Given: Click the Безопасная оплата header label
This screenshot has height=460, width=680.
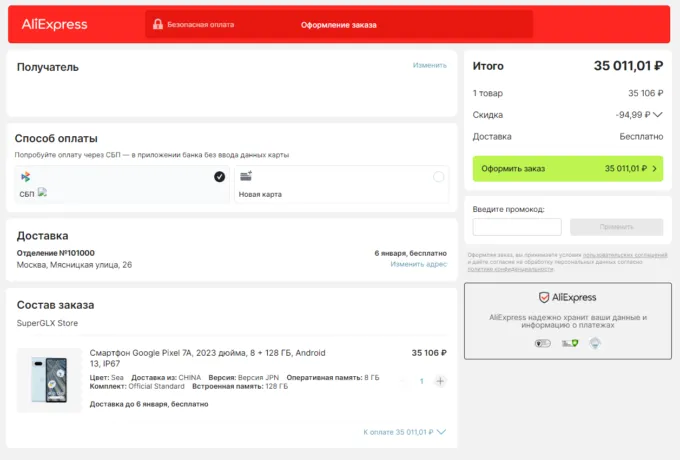Looking at the screenshot, I should [200, 24].
